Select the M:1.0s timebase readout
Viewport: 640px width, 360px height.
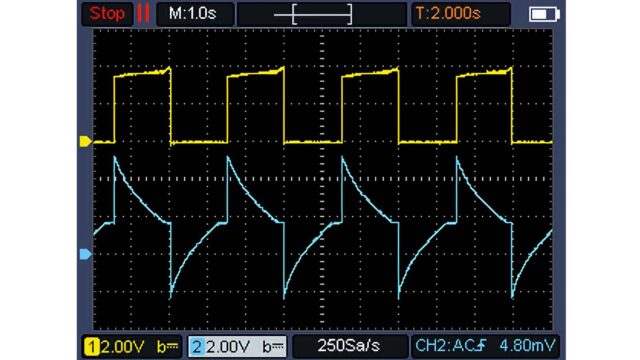point(195,13)
